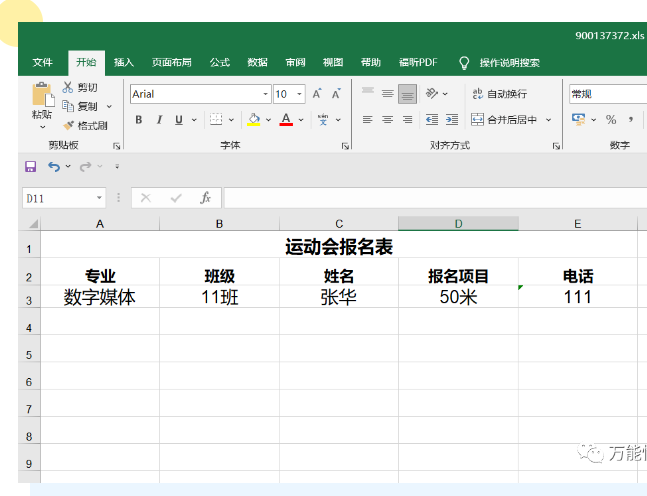Image resolution: width=647 pixels, height=496 pixels.
Task: Click the redo arrow icon
Action: [x=85, y=166]
